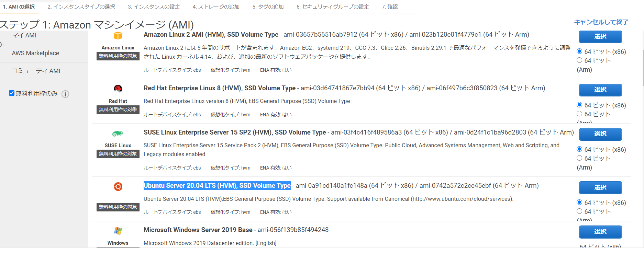Select 64ビット (x86) for SUSE Linux Enterprise Server
This screenshot has width=644, height=266.
point(579,149)
